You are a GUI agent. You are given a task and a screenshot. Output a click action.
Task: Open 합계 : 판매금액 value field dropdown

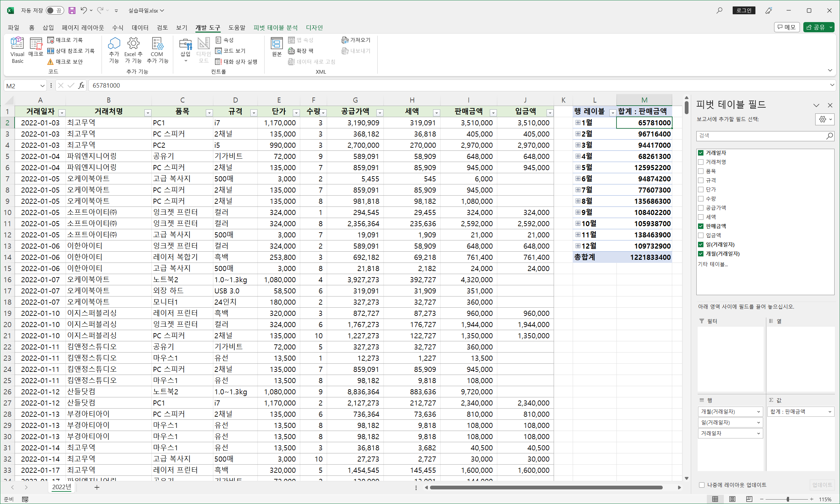coord(830,412)
